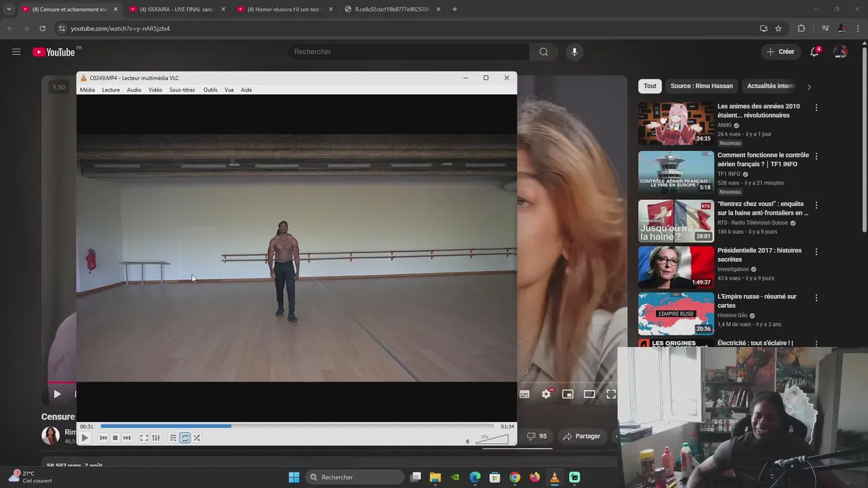Show more filter chips arrow

[x=808, y=87]
